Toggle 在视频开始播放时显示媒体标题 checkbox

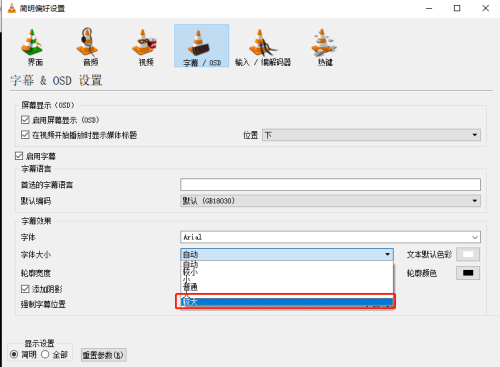point(25,135)
